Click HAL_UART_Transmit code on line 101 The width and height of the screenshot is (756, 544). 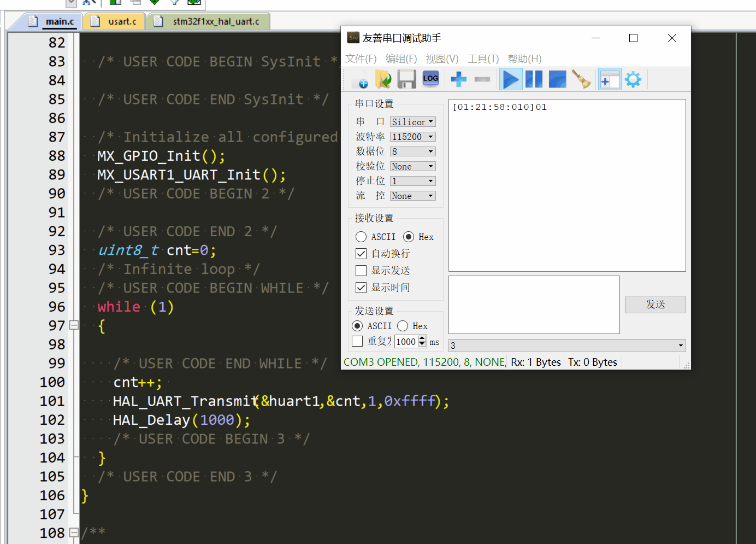281,401
